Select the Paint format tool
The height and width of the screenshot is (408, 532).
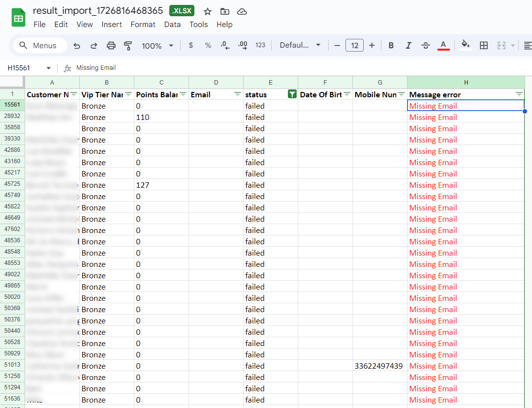[x=128, y=46]
